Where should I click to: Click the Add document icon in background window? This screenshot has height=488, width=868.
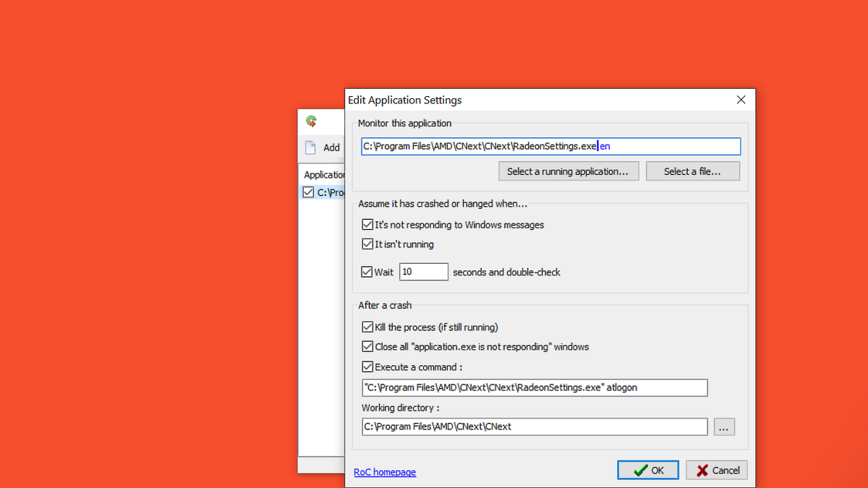click(310, 147)
